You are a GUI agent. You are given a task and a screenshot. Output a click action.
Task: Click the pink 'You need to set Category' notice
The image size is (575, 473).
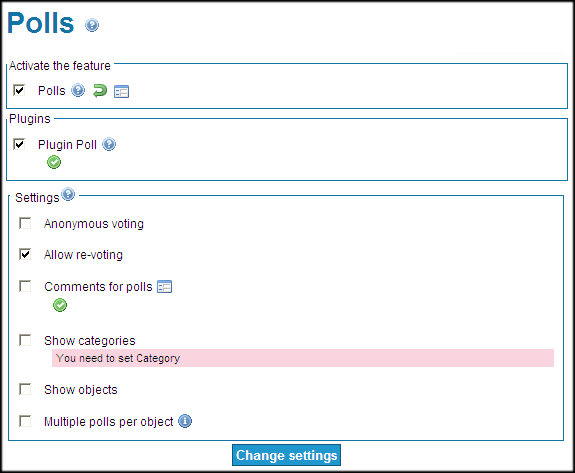[303, 358]
